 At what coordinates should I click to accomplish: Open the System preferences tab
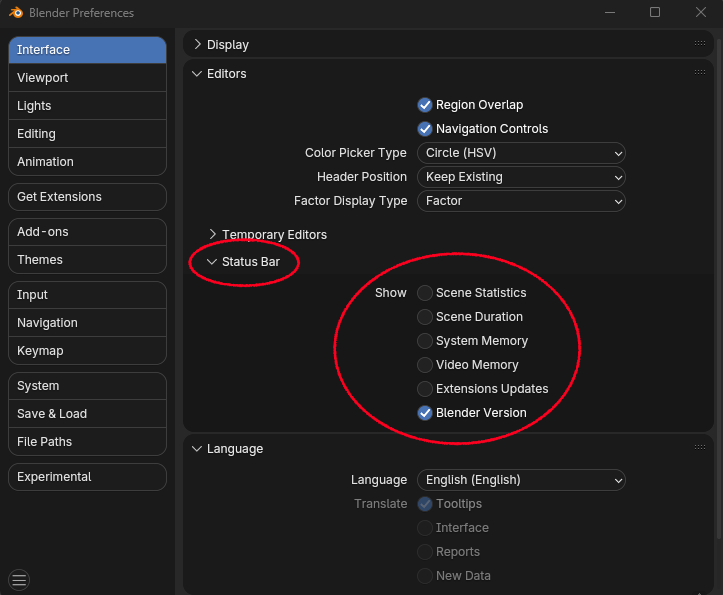pyautogui.click(x=87, y=386)
